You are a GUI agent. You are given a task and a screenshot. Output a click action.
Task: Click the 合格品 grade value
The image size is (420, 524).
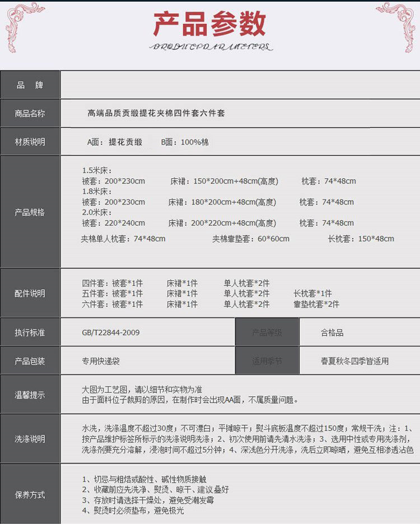332,332
